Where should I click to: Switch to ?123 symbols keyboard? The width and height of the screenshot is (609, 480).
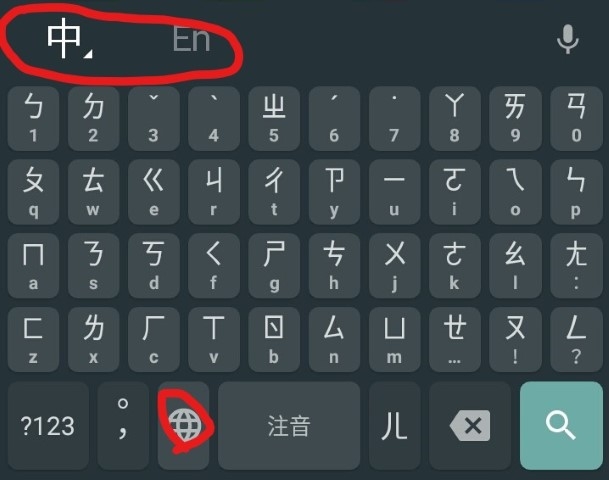click(x=48, y=426)
